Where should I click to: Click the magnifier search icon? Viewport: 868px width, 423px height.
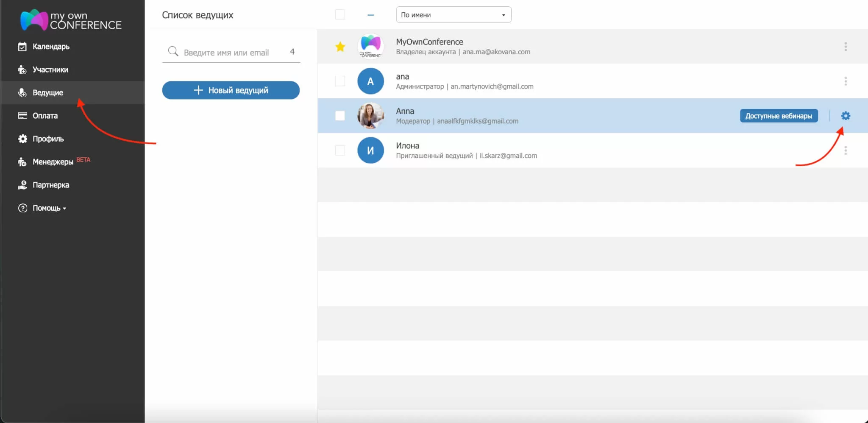pos(173,52)
